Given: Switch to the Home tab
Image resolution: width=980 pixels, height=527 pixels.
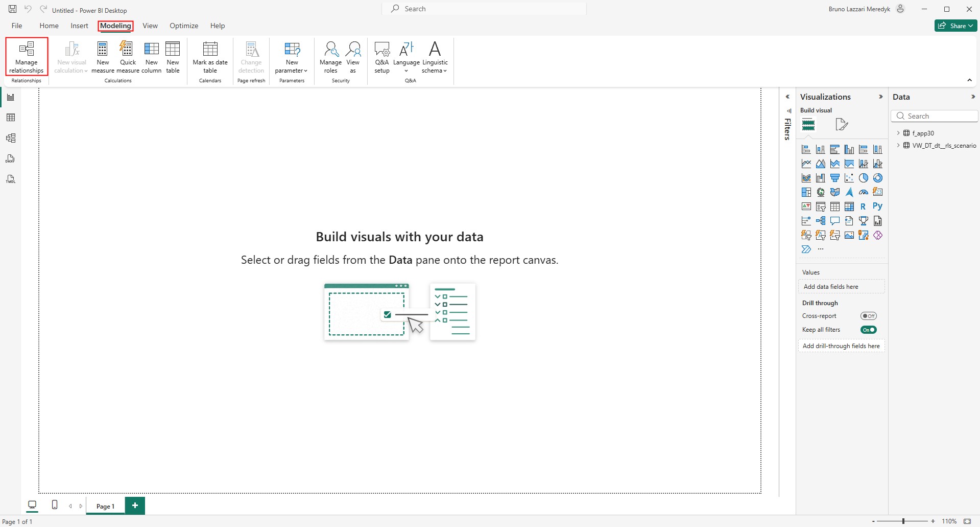Looking at the screenshot, I should [x=49, y=26].
